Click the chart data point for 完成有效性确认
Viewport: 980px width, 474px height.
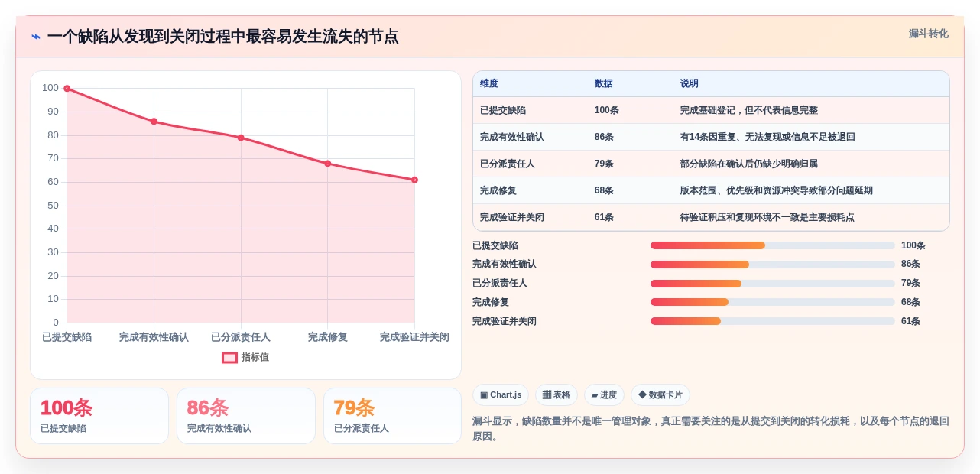(x=154, y=122)
